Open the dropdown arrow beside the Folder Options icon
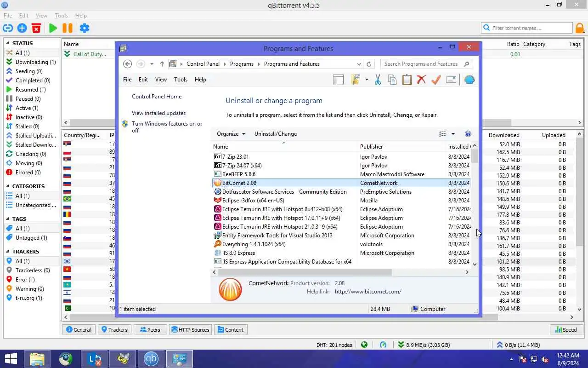Image resolution: width=588 pixels, height=368 pixels. pos(367,80)
